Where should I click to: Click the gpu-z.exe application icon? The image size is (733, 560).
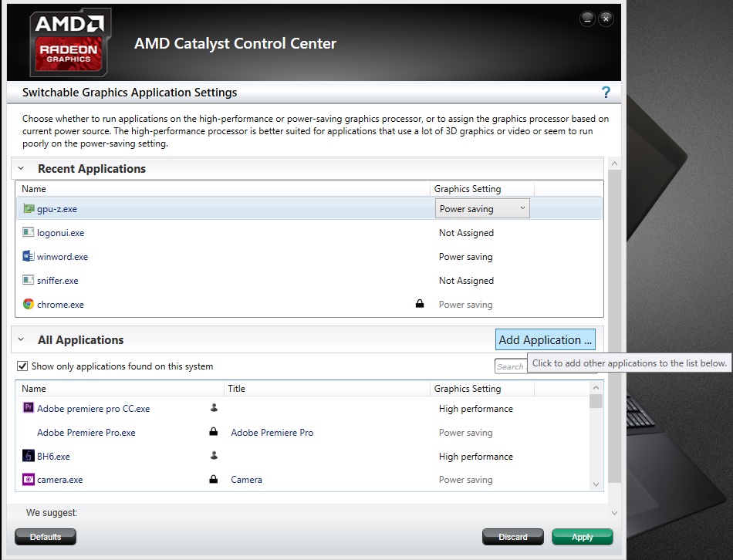[x=29, y=208]
